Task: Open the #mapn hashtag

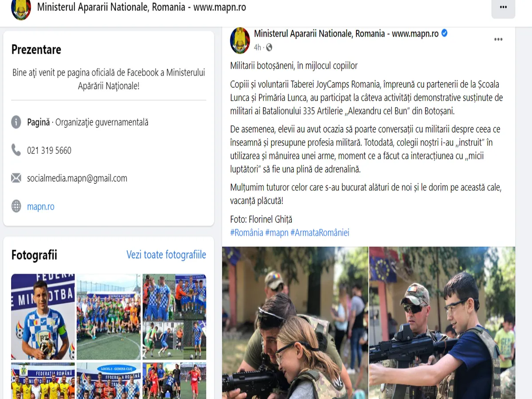Action: pos(277,232)
